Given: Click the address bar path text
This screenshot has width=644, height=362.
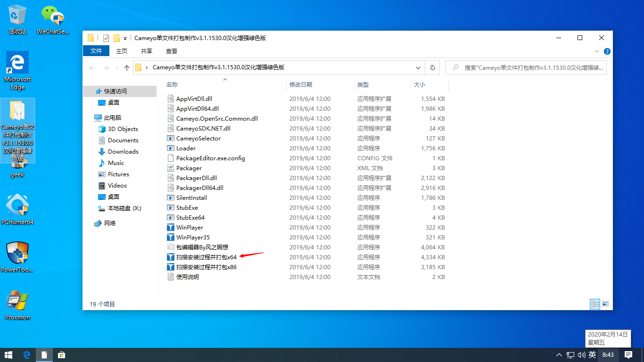Looking at the screenshot, I should [218, 67].
